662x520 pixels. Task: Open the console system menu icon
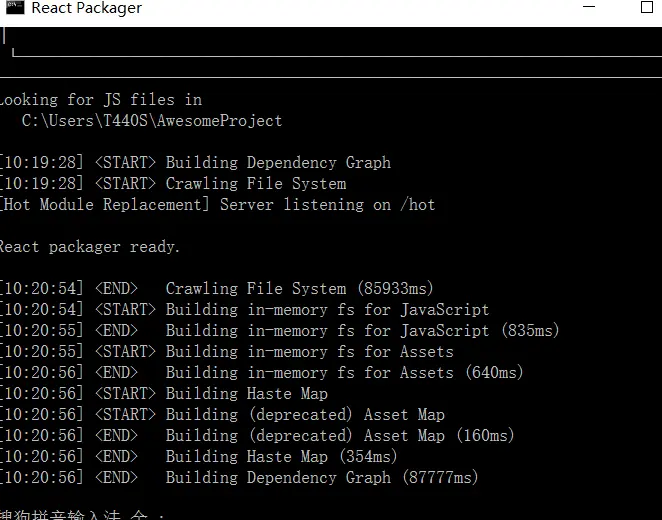(x=11, y=8)
